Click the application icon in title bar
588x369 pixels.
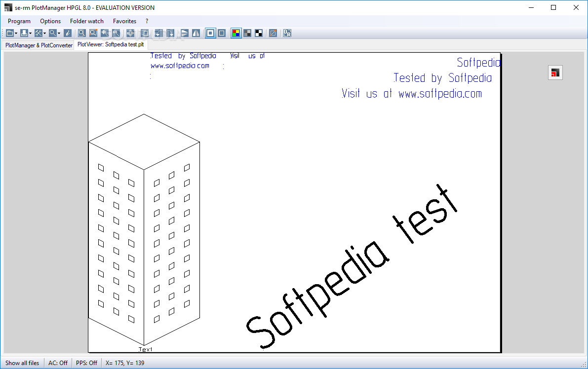point(8,7)
